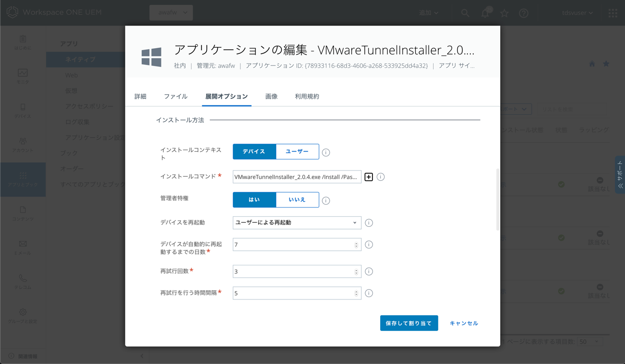Show info icon for install command
The height and width of the screenshot is (364, 625).
point(381,177)
